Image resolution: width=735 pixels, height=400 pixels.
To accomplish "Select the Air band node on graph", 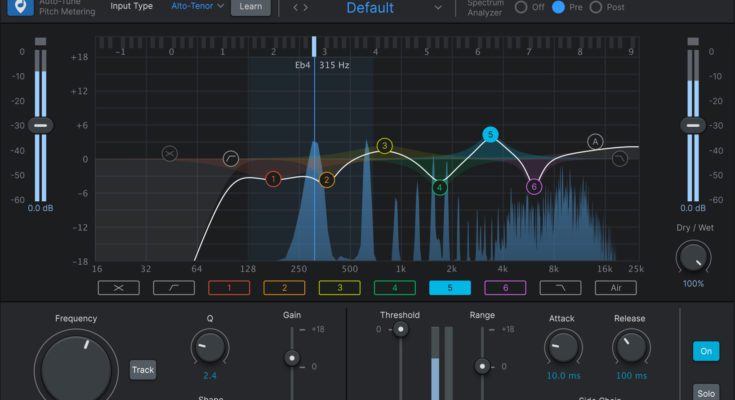I will click(x=596, y=142).
